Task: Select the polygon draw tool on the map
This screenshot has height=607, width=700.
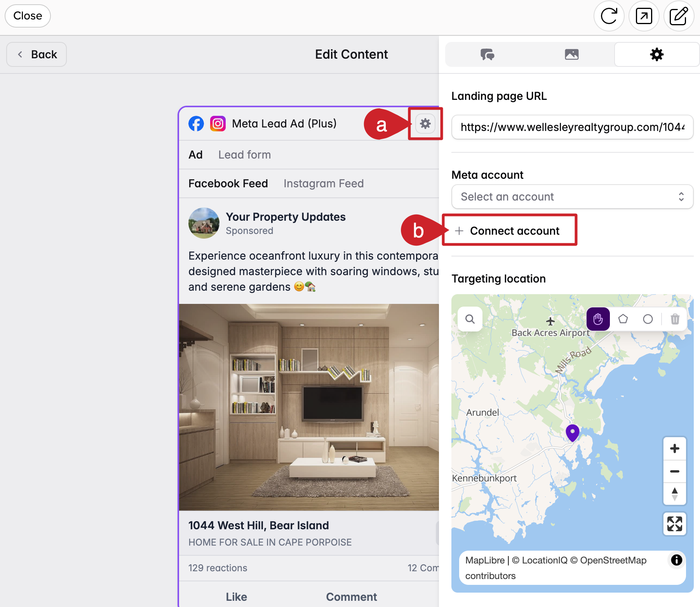Action: [623, 319]
